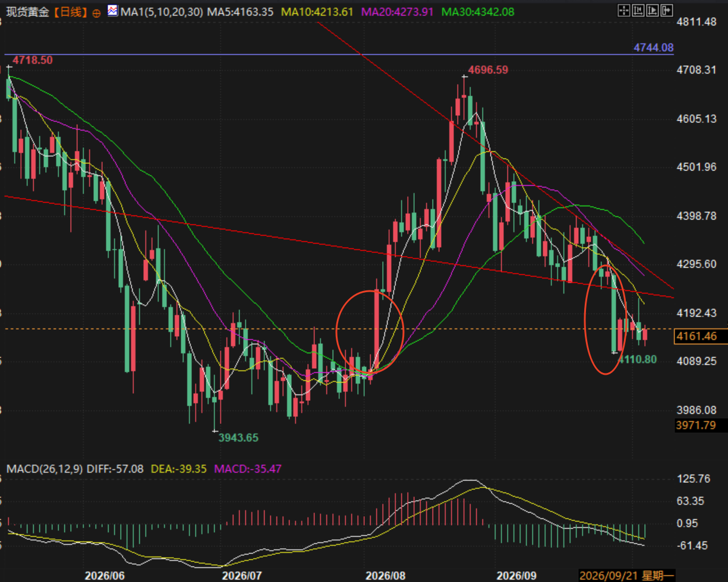
Task: Click the axis icon with left-pointing bar arrow
Action: [x=638, y=10]
